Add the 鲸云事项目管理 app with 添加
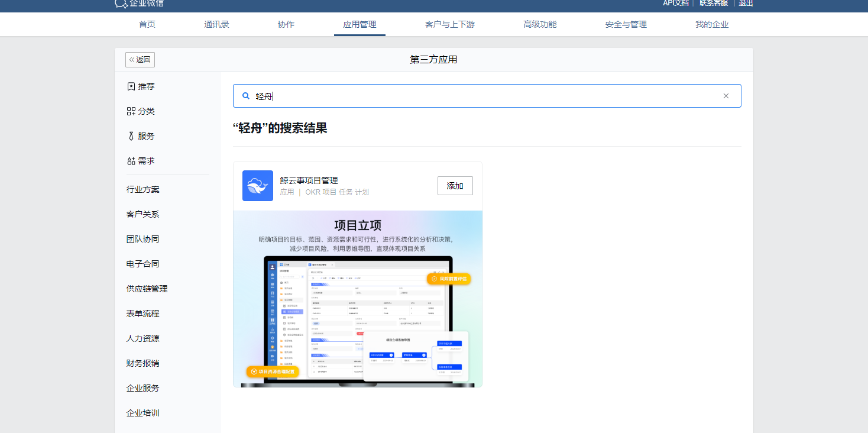The image size is (868, 433). (x=455, y=186)
